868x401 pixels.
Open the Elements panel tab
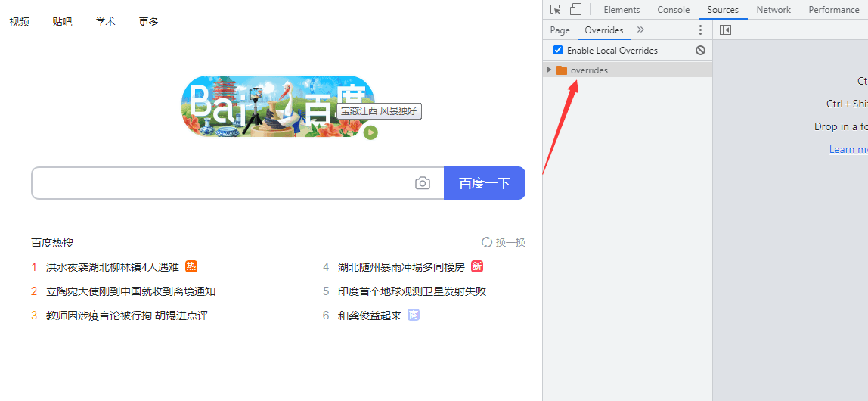[622, 9]
